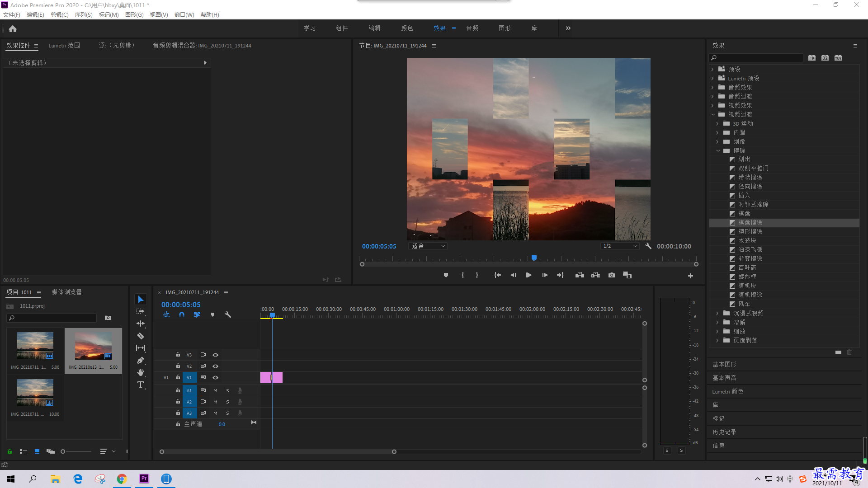Step back one frame
Screen dimensions: 868x488
click(513, 275)
